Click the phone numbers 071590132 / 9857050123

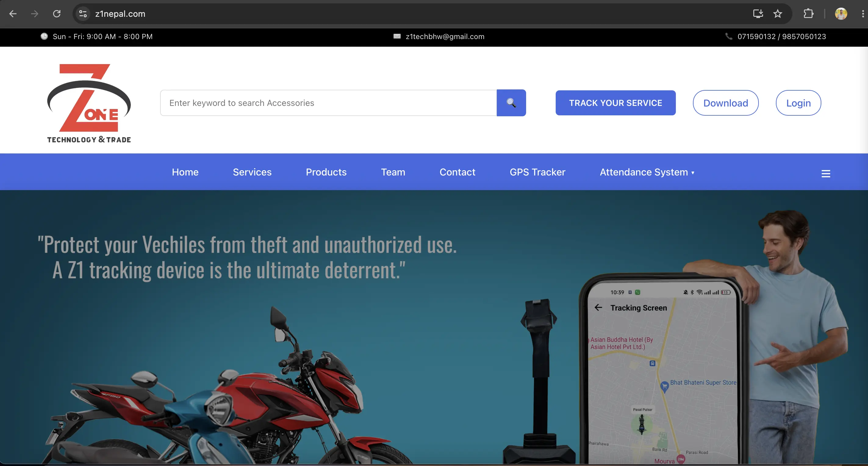point(782,36)
